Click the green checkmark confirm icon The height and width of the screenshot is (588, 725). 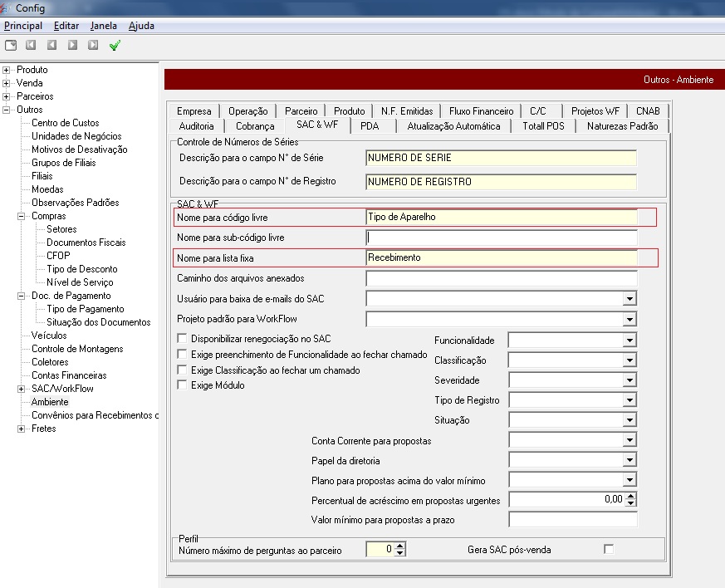coord(115,46)
